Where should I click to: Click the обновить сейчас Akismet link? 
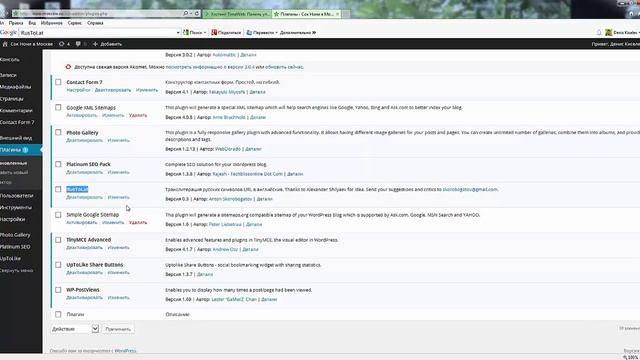point(284,67)
